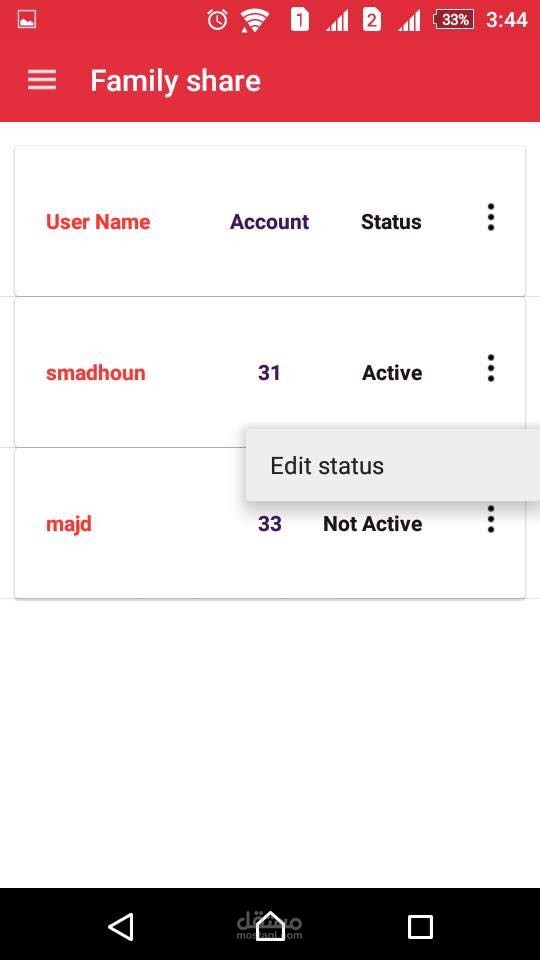Screen dimensions: 540x960
Task: Click the Not Active status of majd
Action: pos(373,523)
